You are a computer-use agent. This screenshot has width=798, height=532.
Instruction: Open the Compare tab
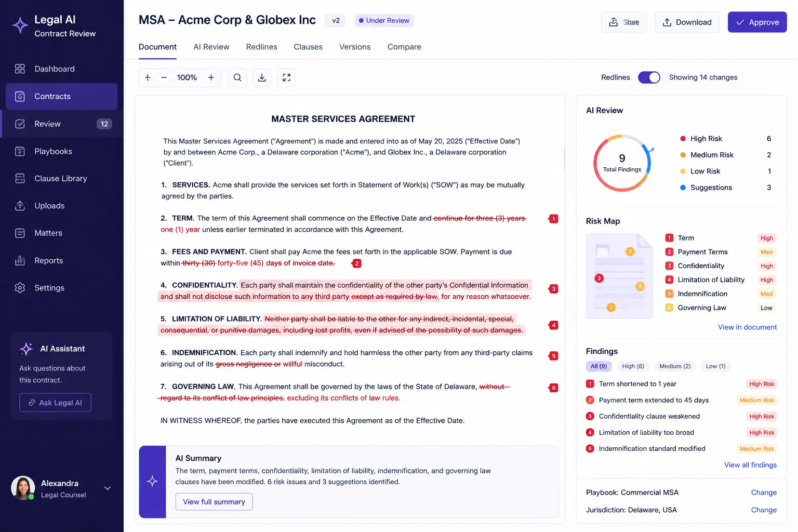[x=404, y=47]
